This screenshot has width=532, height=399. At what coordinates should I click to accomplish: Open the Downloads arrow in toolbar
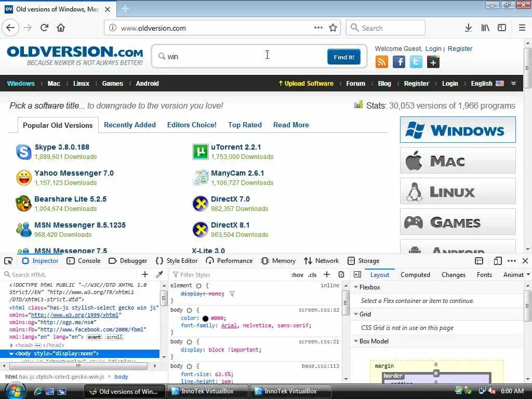coord(468,28)
